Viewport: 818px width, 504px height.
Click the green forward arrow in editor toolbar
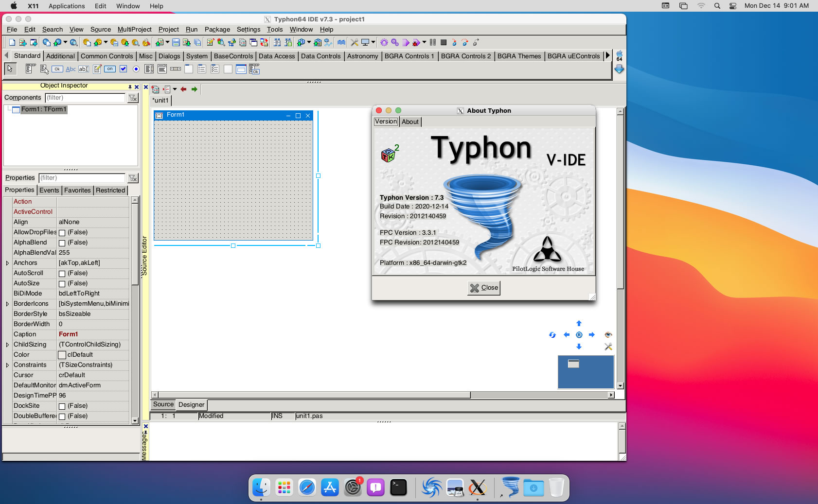click(195, 89)
